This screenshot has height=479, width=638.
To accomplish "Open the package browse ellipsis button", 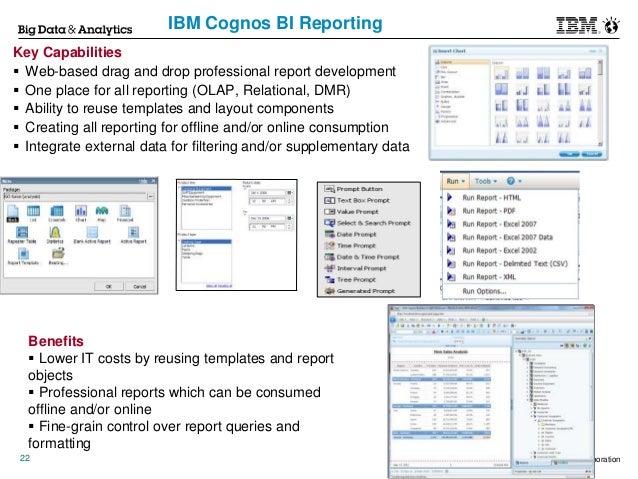I will (x=151, y=197).
